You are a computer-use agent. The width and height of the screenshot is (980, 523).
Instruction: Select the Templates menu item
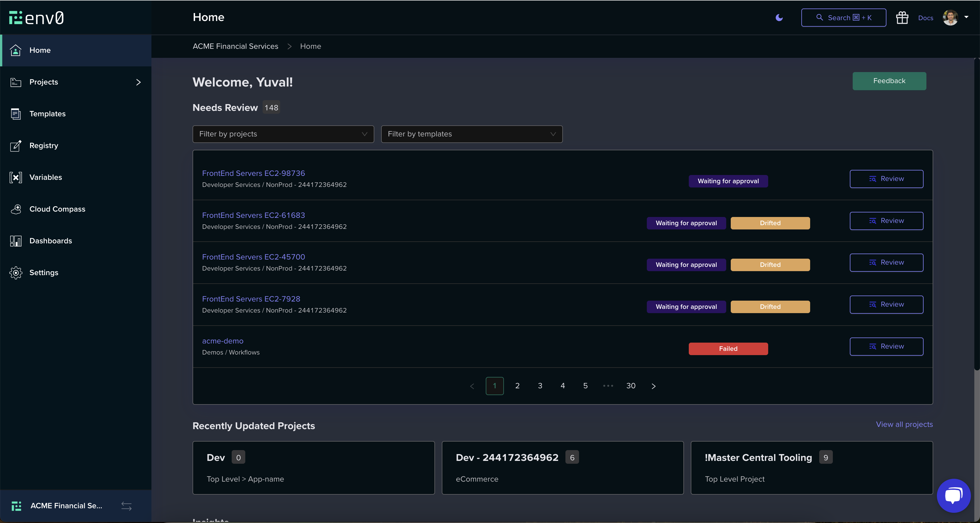pyautogui.click(x=47, y=114)
